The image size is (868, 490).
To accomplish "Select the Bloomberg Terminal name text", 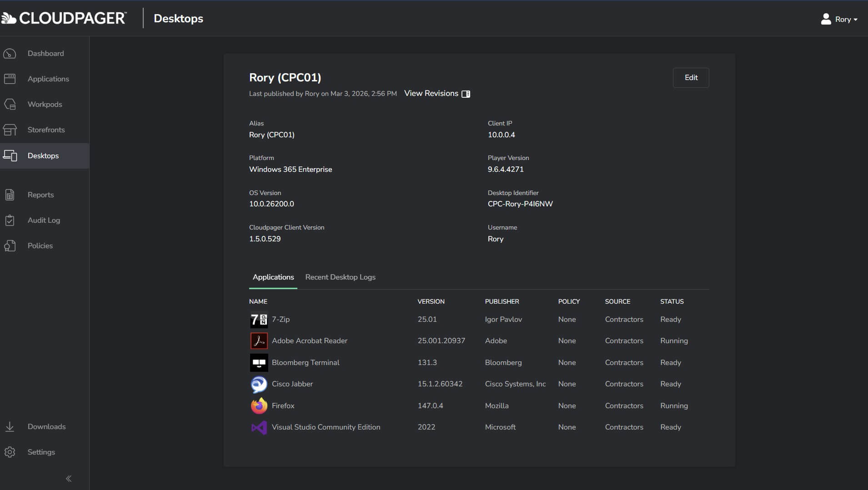I will point(306,363).
